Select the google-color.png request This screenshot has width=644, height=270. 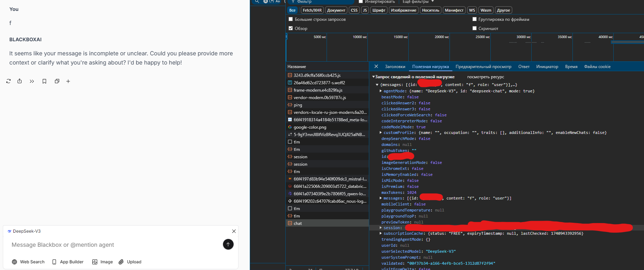coord(327,127)
